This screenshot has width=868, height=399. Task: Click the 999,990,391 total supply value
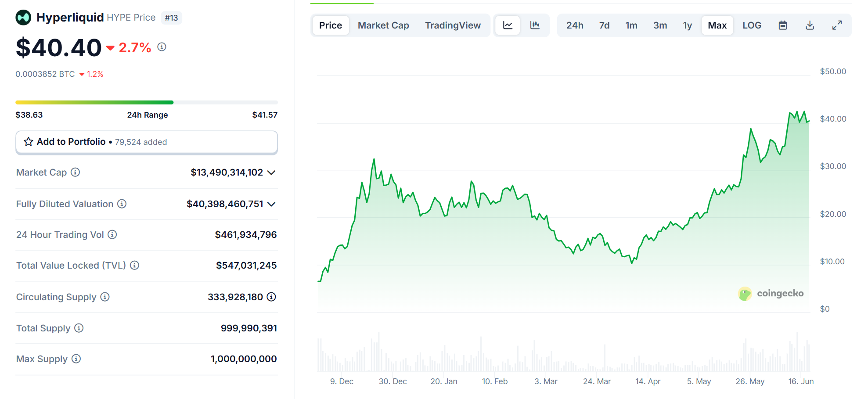249,328
